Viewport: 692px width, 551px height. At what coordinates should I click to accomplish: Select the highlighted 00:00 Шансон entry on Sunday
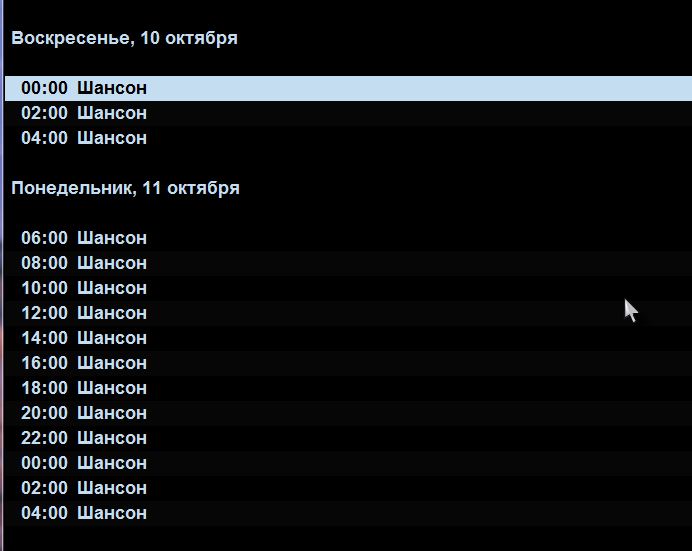(x=348, y=88)
